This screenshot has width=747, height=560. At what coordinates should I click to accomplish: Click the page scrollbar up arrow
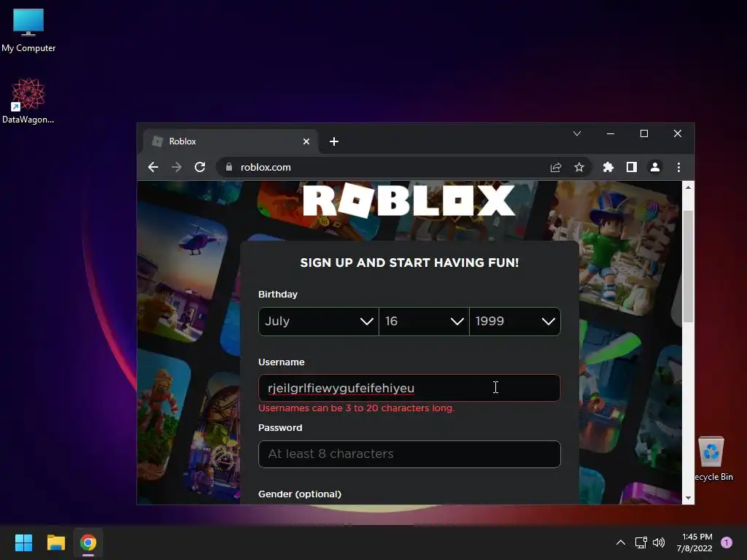tap(688, 187)
